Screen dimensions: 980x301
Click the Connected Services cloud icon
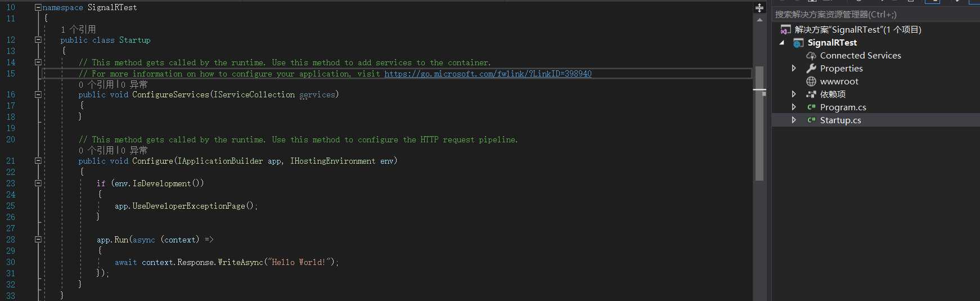click(811, 56)
